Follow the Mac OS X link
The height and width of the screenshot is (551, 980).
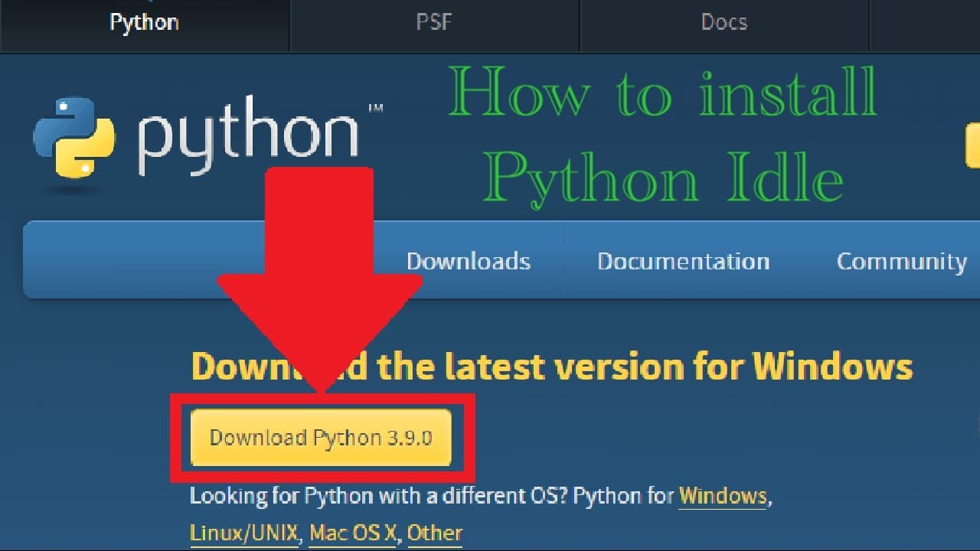coord(353,533)
